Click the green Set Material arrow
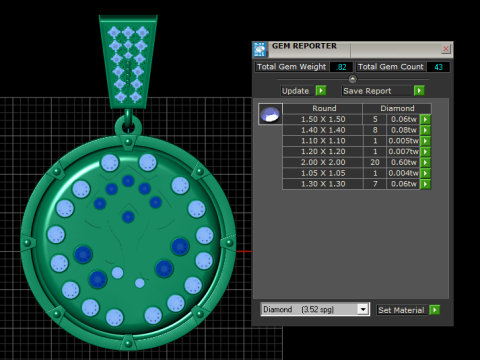 (x=435, y=310)
